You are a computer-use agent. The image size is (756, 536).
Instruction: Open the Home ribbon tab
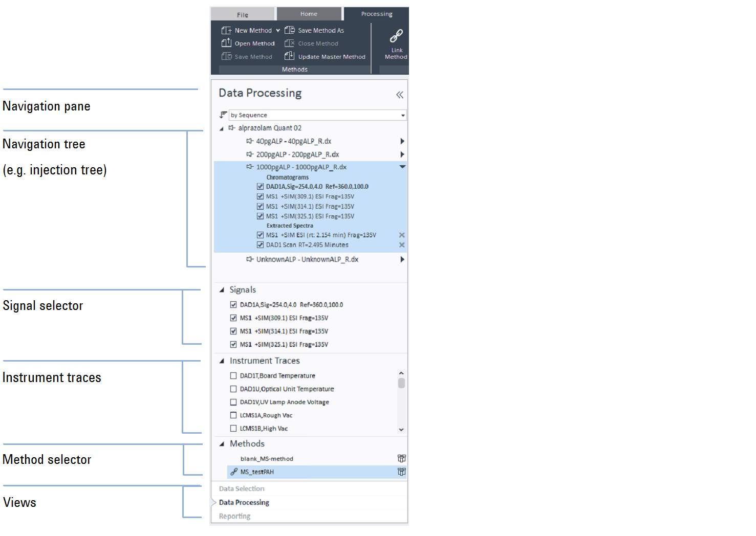tap(309, 14)
